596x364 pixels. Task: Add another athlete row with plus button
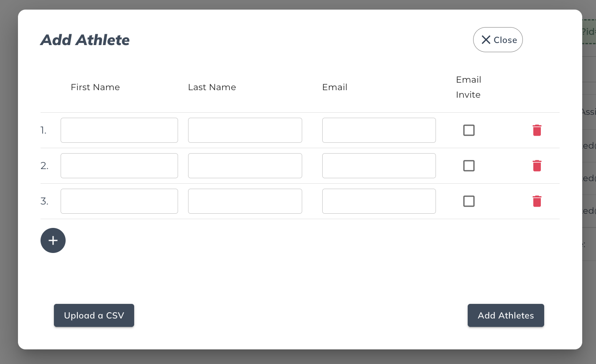coord(53,240)
